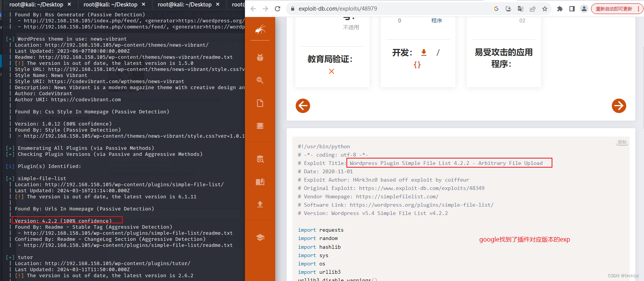
Task: Bookmark the page with star icon
Action: click(x=545, y=9)
